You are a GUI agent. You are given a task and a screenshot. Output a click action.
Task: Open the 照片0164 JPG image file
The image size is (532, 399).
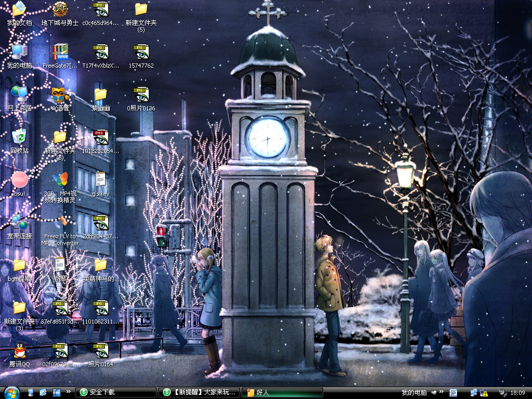click(100, 351)
